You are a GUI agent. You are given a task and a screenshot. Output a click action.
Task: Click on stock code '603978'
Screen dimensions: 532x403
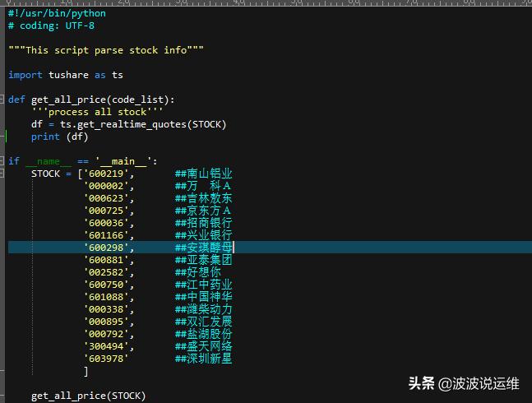click(106, 359)
